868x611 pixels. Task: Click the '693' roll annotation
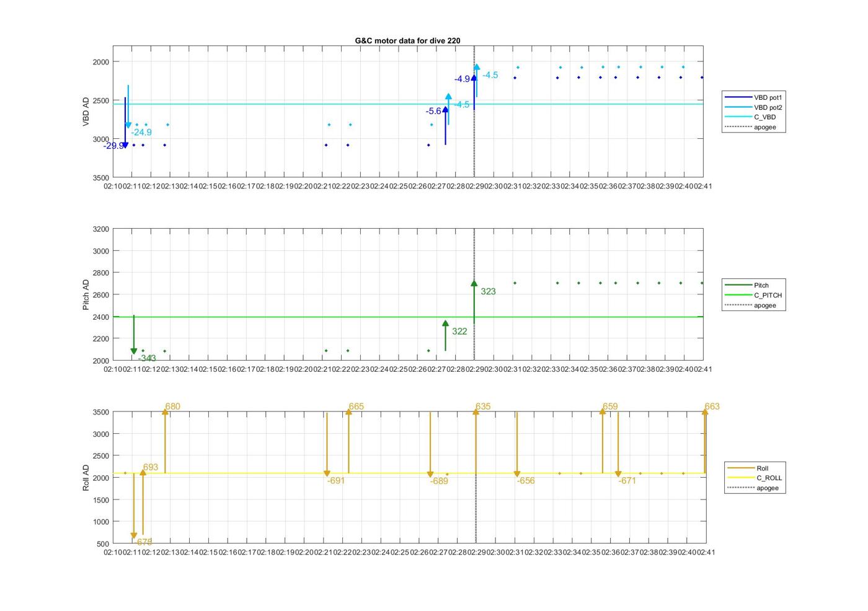[x=151, y=468]
